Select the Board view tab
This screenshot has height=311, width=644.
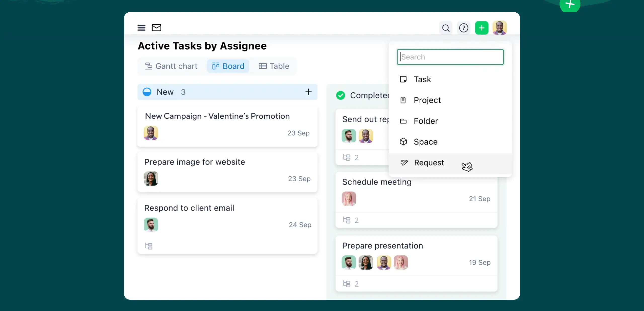point(228,66)
